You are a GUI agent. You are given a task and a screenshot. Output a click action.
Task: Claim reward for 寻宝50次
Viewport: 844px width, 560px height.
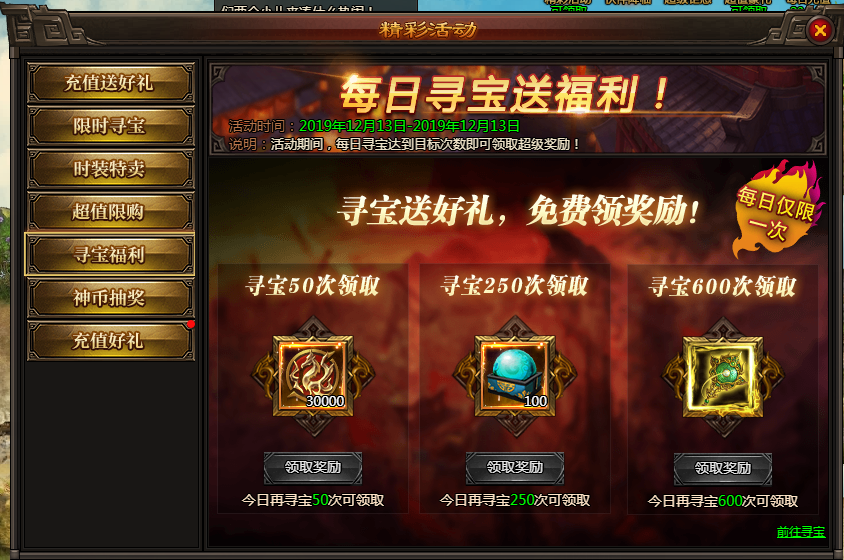[x=313, y=467]
